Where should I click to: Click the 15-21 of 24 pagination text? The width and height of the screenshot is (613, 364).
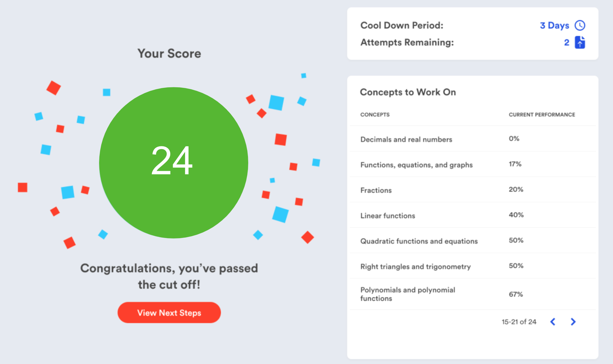click(x=519, y=322)
